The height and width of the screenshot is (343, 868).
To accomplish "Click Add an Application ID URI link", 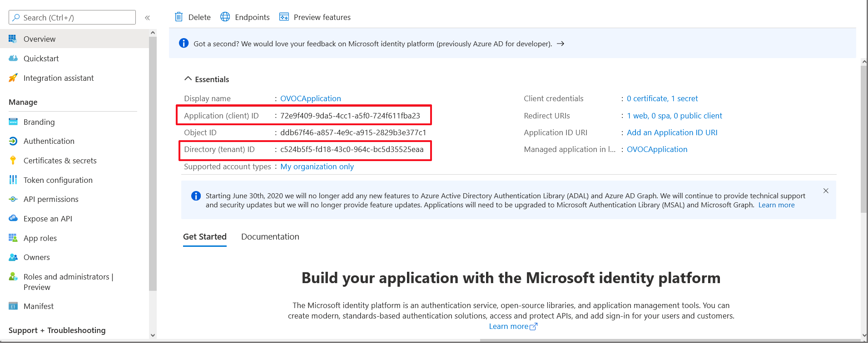I will 672,132.
